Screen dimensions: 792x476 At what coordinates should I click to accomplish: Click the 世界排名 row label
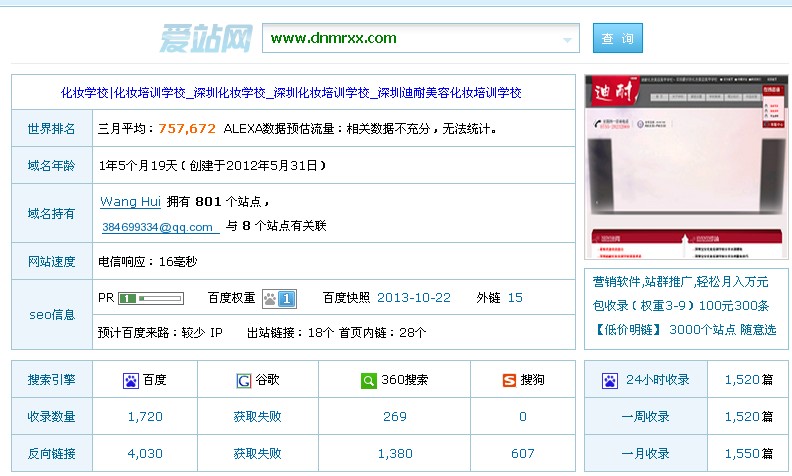(52, 129)
